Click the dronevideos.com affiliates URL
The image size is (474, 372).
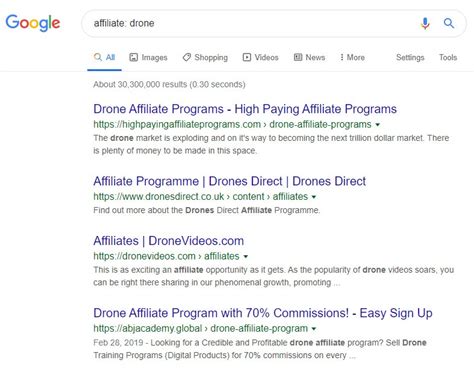tap(166, 256)
